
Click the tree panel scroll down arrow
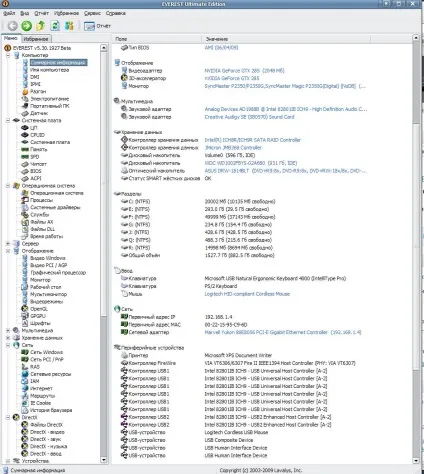pos(104,460)
